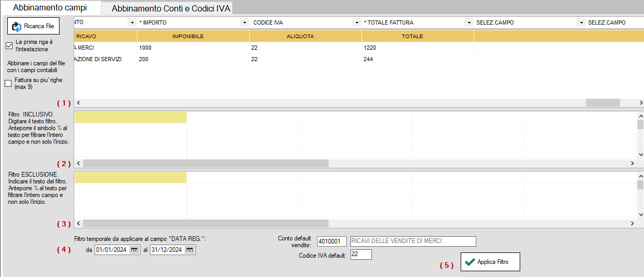The image size is (644, 277).
Task: Toggle 'La prima riga è l'intestazione' checkbox
Action: click(x=9, y=45)
